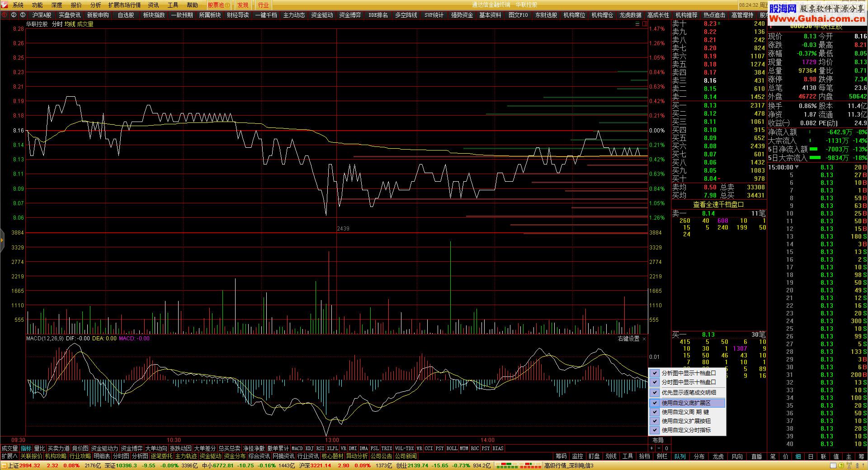
Task: Open the 系统 menu
Action: (x=18, y=5)
